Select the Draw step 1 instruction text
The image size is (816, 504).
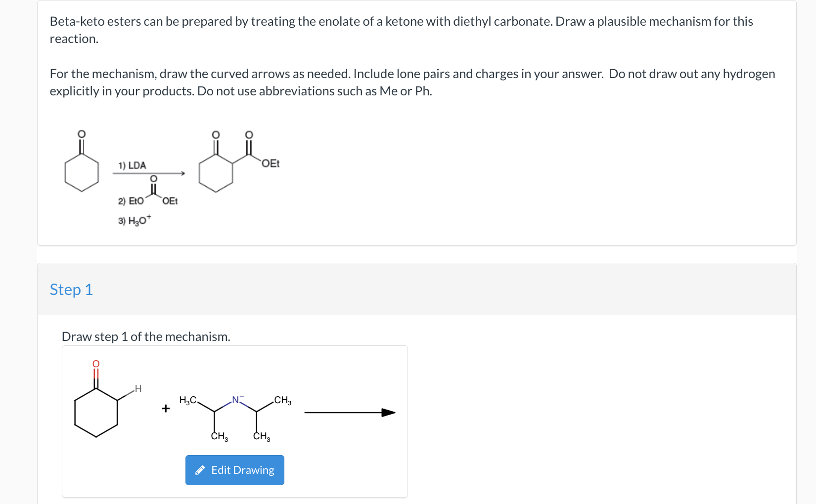146,336
